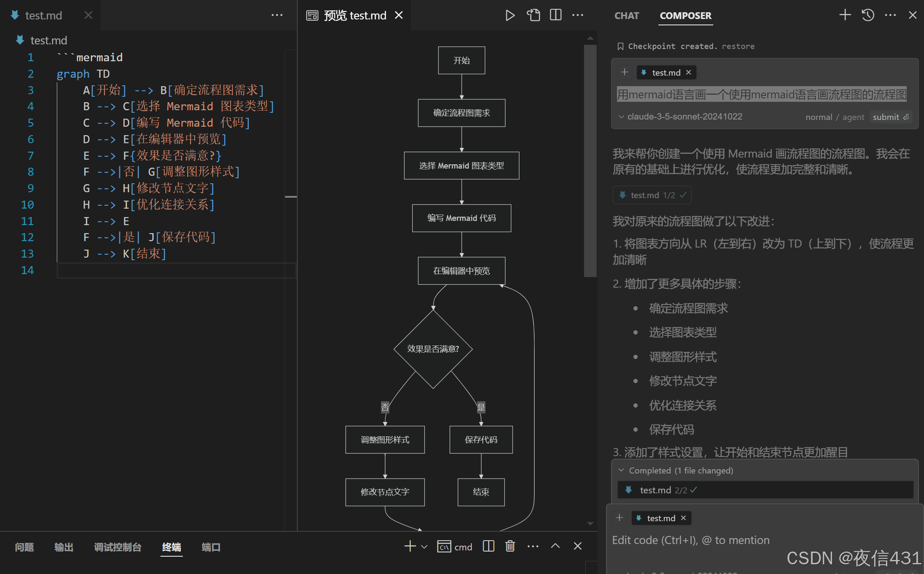Open editor more actions ellipsis for test.md
The width and height of the screenshot is (924, 574).
point(277,16)
